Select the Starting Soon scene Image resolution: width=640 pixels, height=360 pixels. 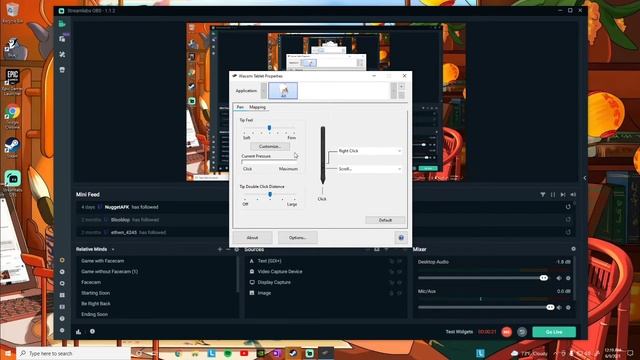96,293
